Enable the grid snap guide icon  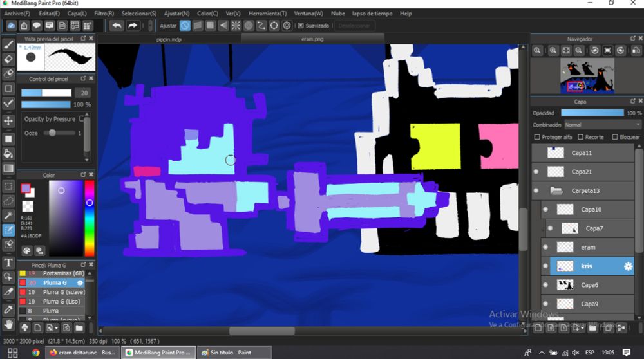[211, 26]
